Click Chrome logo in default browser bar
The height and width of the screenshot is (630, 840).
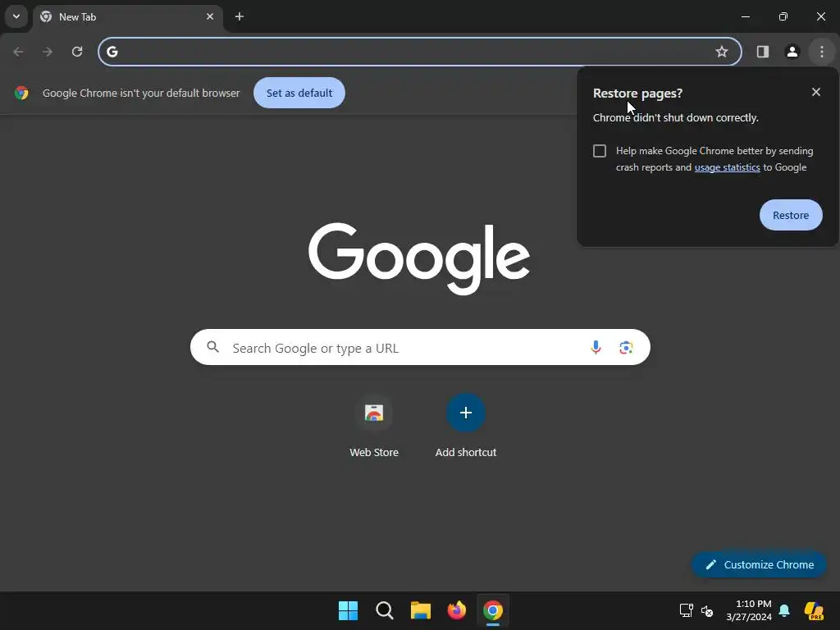21,93
